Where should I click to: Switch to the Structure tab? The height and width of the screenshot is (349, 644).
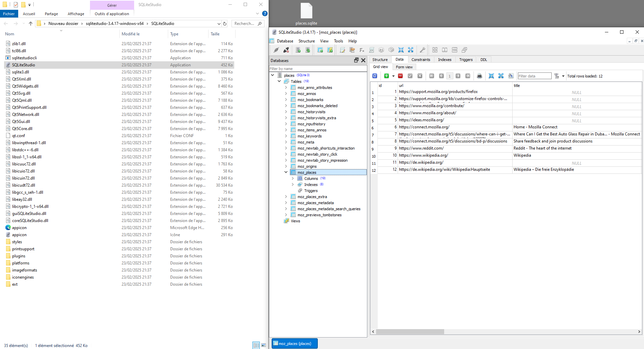(x=380, y=60)
